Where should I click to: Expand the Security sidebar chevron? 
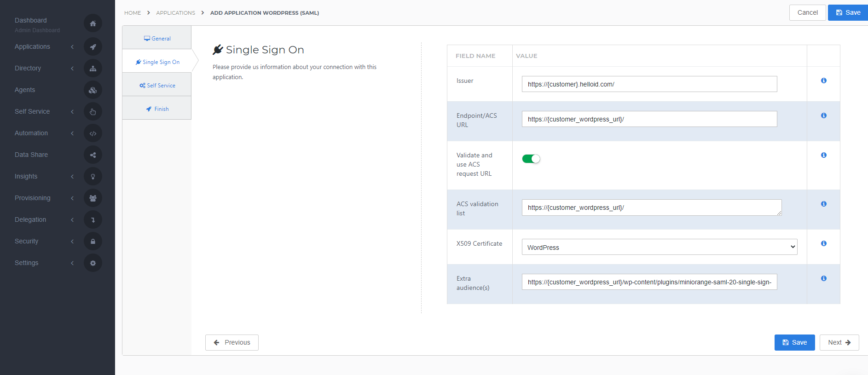click(72, 241)
